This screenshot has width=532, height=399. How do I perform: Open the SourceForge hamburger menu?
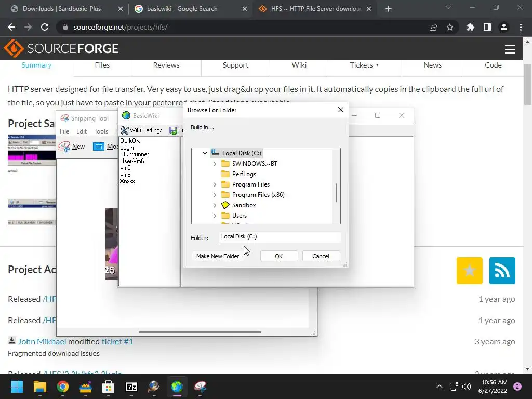(x=510, y=49)
